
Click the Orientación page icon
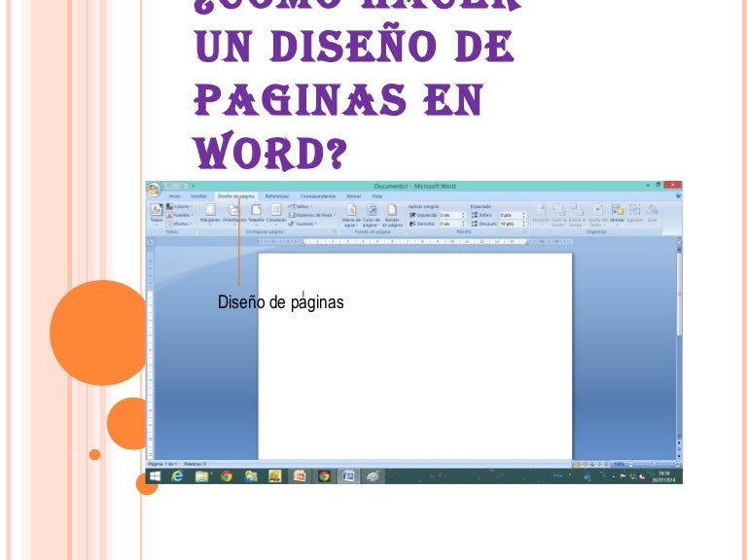(x=233, y=210)
